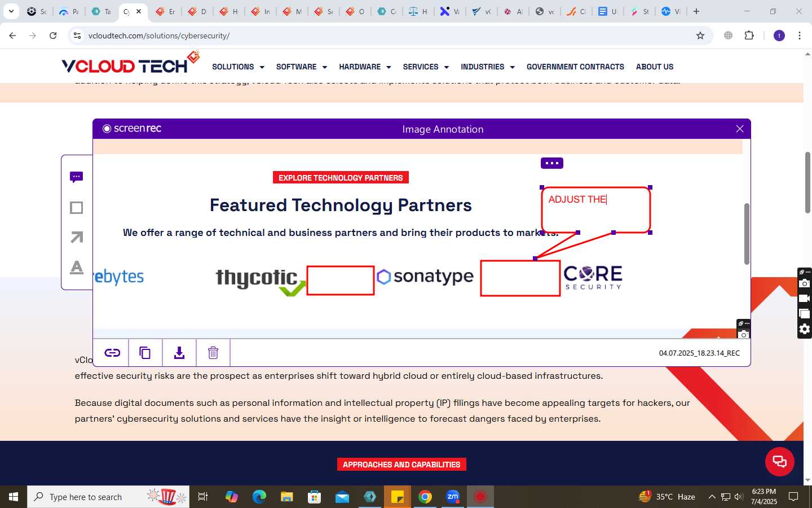812x508 pixels.
Task: Go back to the previous page
Action: (12, 36)
